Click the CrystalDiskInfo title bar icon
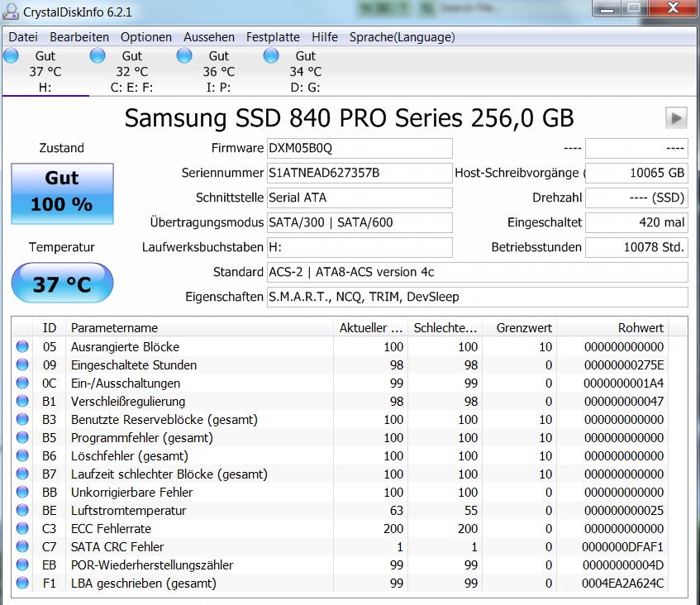 click(x=11, y=12)
